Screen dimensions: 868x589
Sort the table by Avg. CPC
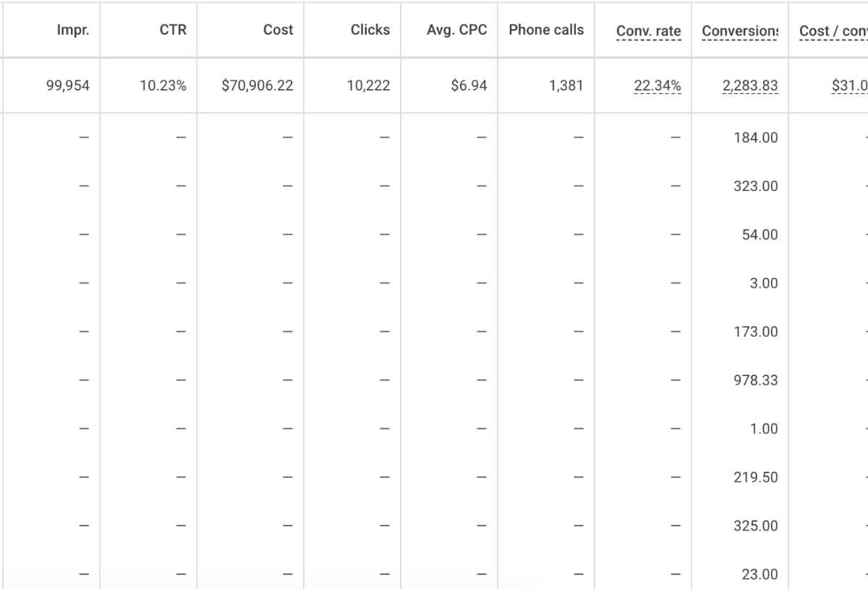pyautogui.click(x=456, y=30)
